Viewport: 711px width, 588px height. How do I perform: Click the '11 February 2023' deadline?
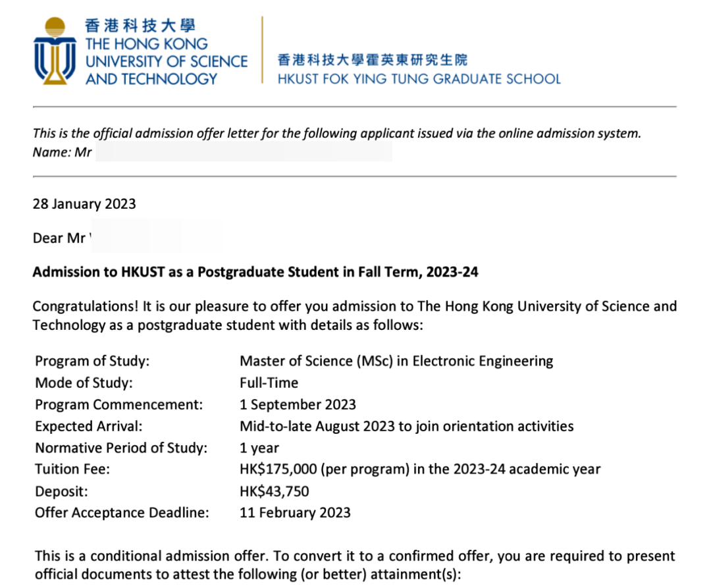pos(295,513)
